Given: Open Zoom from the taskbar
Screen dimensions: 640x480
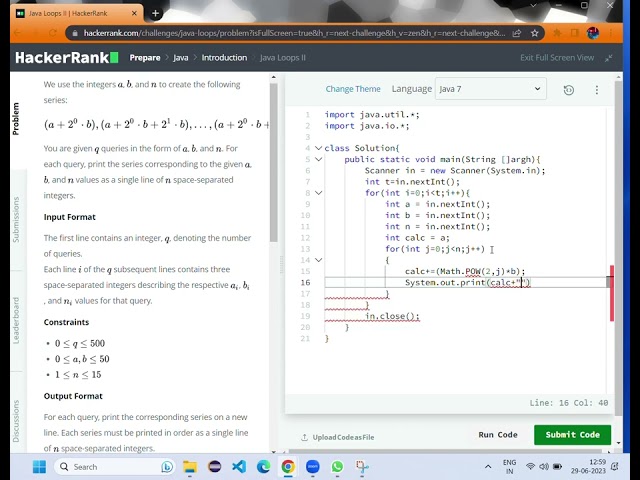Looking at the screenshot, I should point(313,467).
